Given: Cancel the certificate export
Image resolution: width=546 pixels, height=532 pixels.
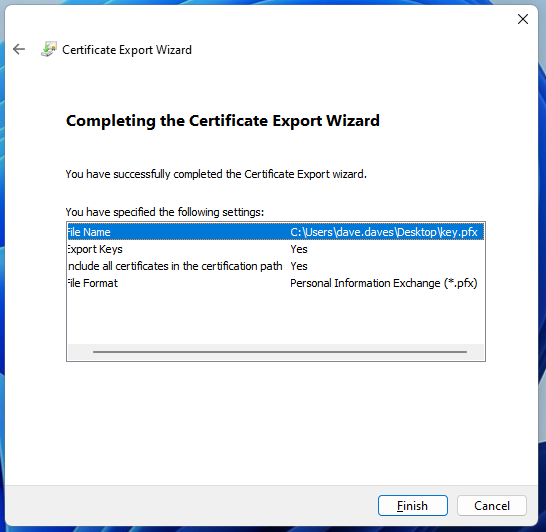Looking at the screenshot, I should 492,506.
